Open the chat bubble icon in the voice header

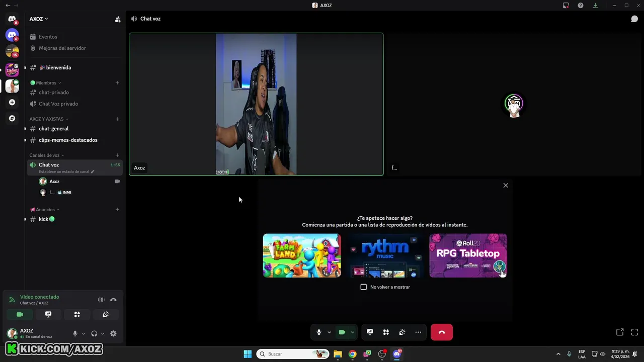pyautogui.click(x=634, y=19)
